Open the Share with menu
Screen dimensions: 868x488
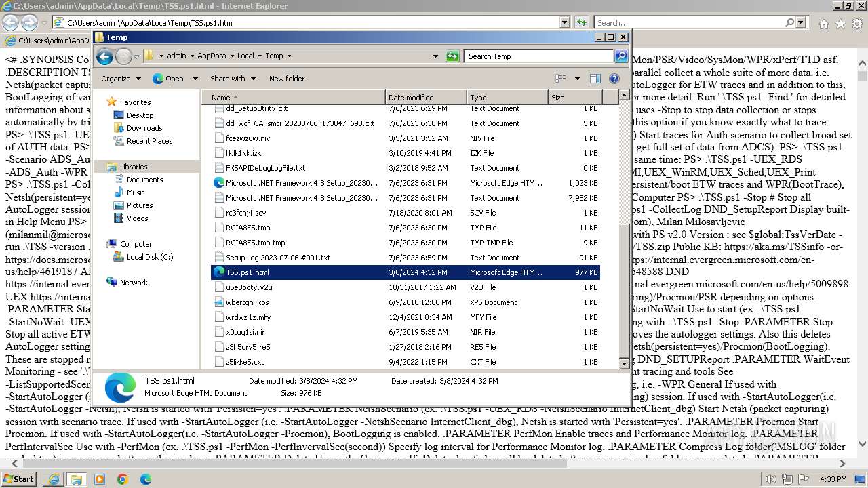point(233,79)
